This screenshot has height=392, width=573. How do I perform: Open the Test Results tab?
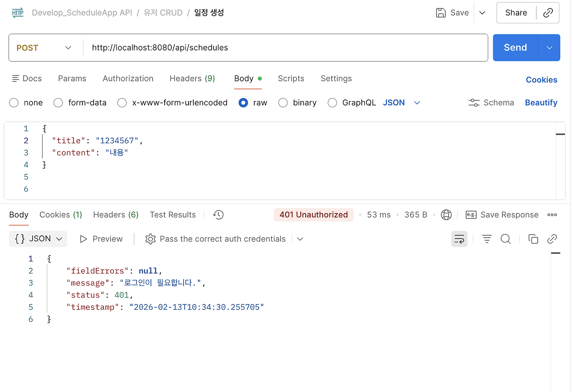[173, 215]
